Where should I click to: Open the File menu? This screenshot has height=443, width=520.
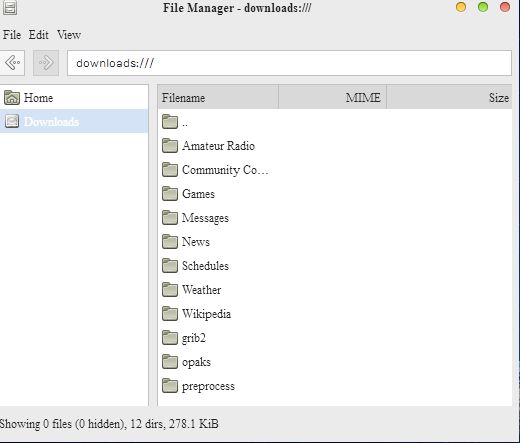point(12,35)
